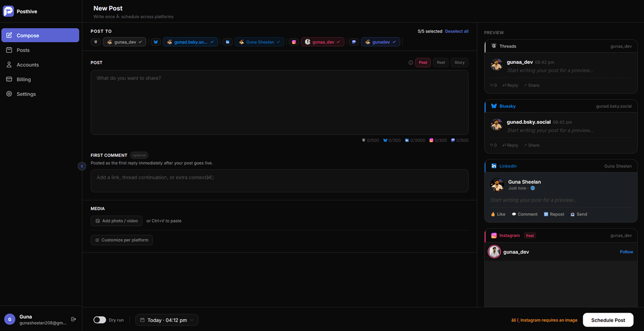Click the Bluesky platform icon in Post To
Screen dimensions: 644x331
pyautogui.click(x=156, y=42)
